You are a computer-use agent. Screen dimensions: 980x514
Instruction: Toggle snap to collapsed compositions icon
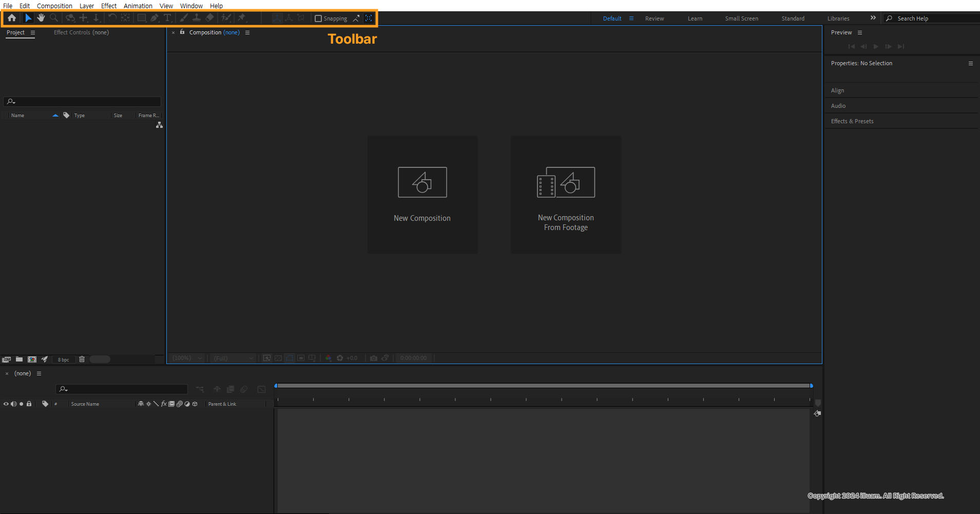369,18
